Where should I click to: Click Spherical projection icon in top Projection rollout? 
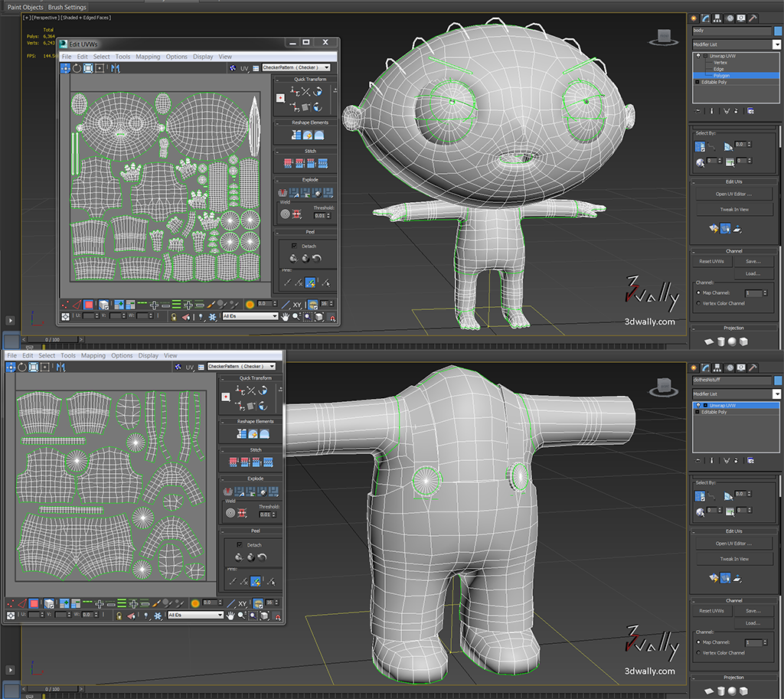(733, 341)
